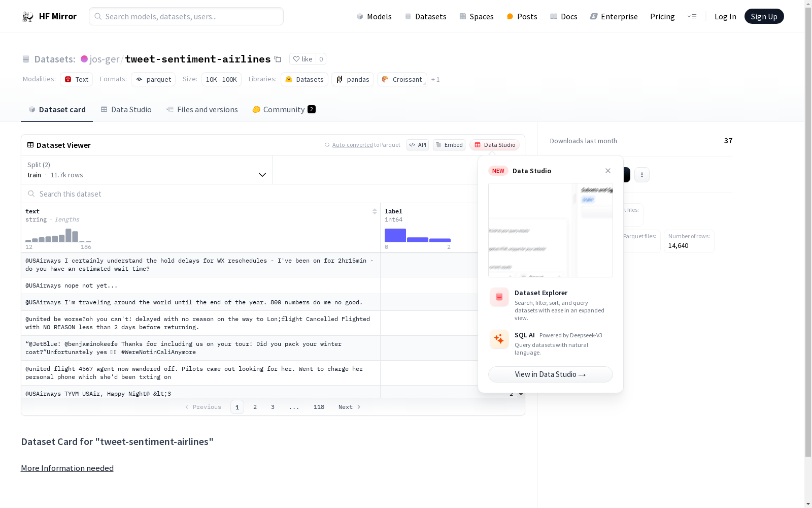The image size is (812, 508).
Task: Click the like count "0"
Action: tap(321, 59)
